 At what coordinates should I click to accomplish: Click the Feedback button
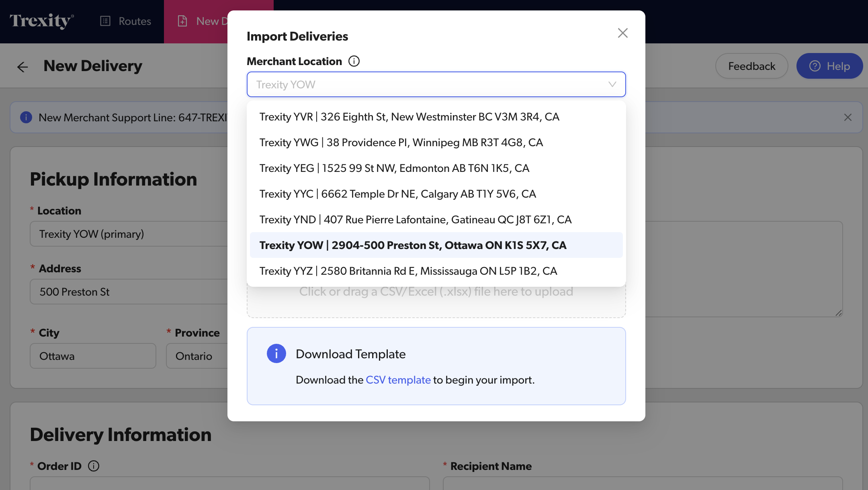point(751,66)
